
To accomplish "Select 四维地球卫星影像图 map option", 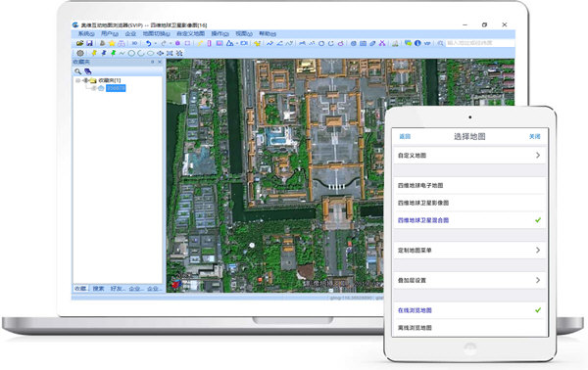I will pyautogui.click(x=468, y=203).
